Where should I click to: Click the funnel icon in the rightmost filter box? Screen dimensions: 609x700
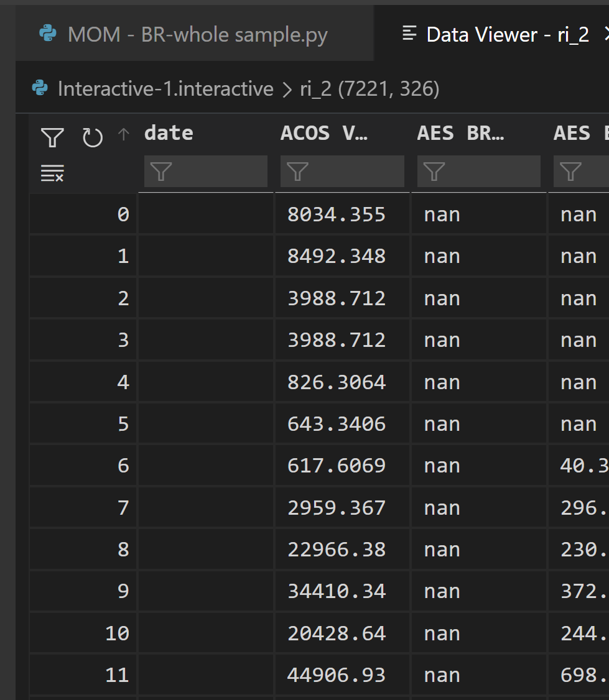coord(570,172)
